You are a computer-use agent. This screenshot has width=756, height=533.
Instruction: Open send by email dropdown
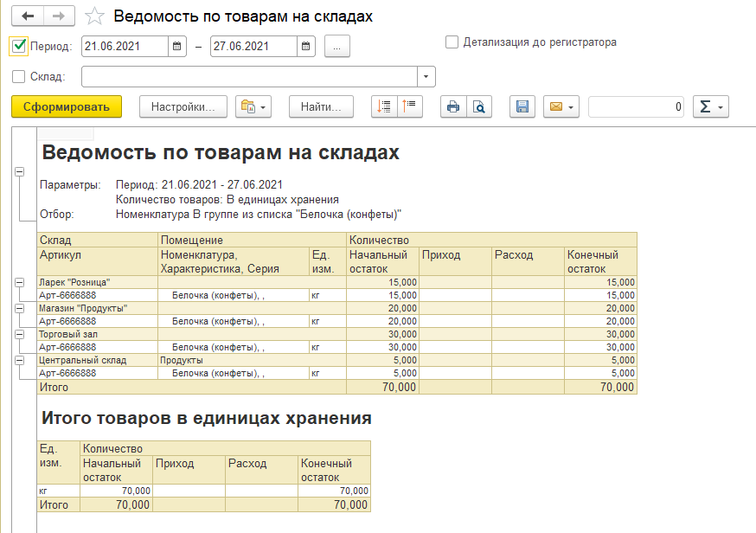tap(561, 106)
